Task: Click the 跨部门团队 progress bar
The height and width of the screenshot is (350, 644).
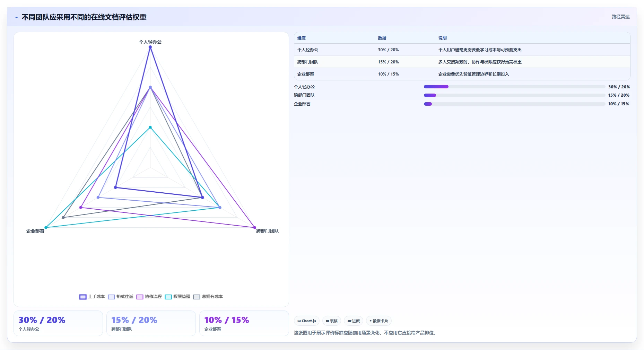Action: [x=514, y=95]
